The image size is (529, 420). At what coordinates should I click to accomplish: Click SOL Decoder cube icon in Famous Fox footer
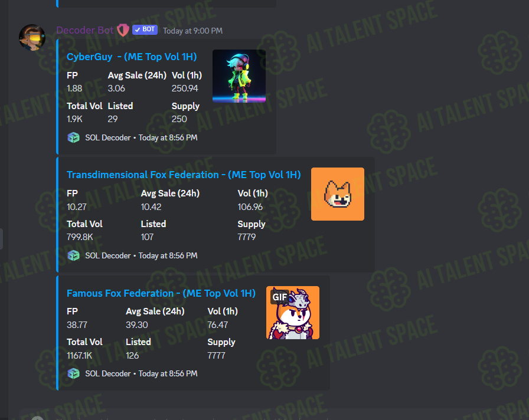click(74, 373)
